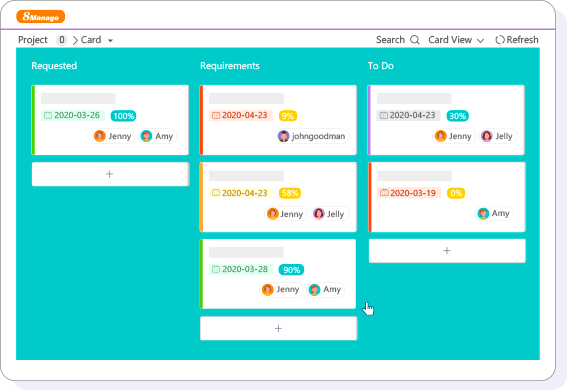Expand the Card breadcrumb dropdown arrow
Viewport: 567px width, 390px height.
coord(110,40)
